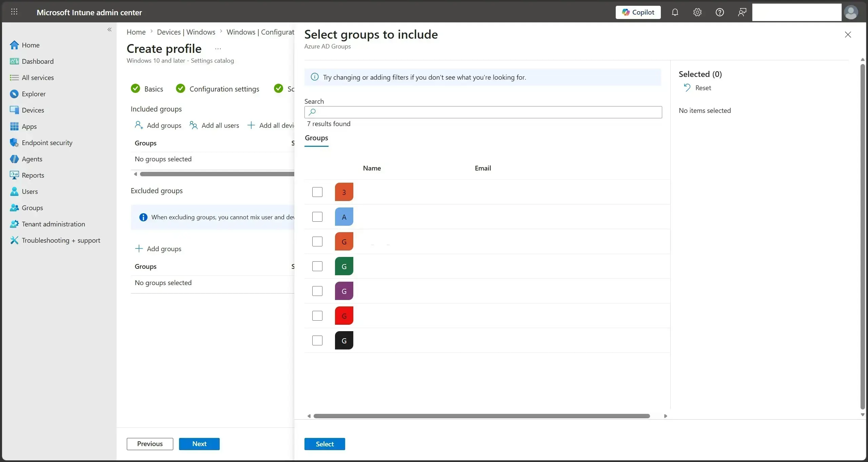The height and width of the screenshot is (462, 868).
Task: Check the box for red 'G' group
Action: pos(317,316)
